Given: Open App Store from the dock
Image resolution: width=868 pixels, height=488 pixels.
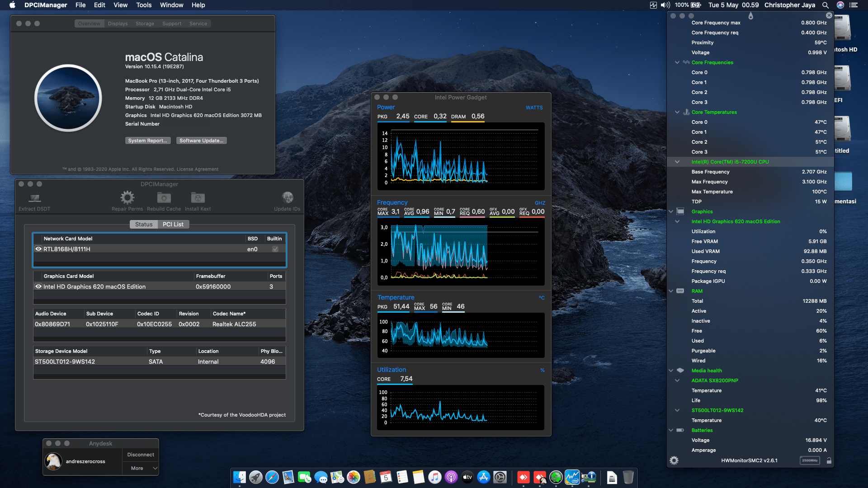Looking at the screenshot, I should (484, 477).
